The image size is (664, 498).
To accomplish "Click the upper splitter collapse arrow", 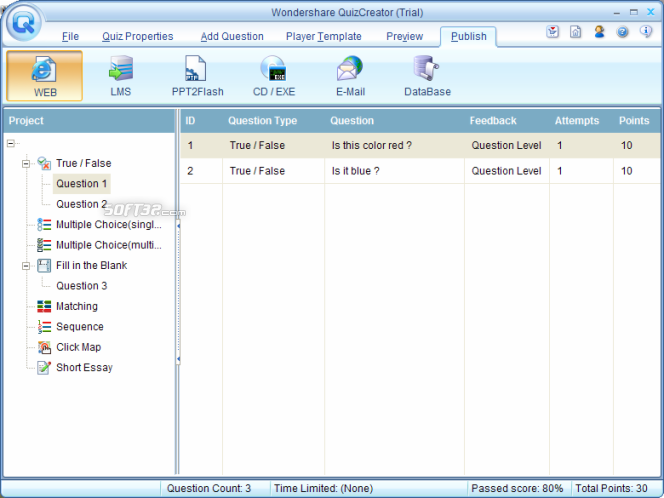I will click(x=178, y=226).
